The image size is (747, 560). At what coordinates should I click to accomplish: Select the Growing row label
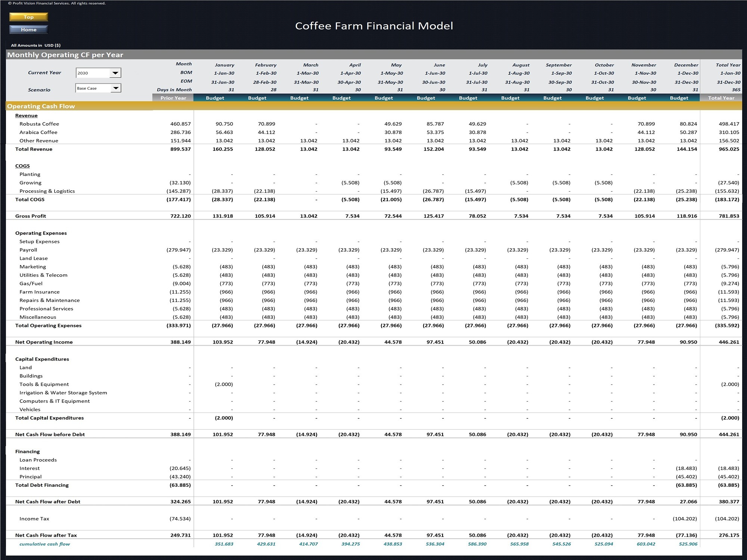[x=30, y=183]
